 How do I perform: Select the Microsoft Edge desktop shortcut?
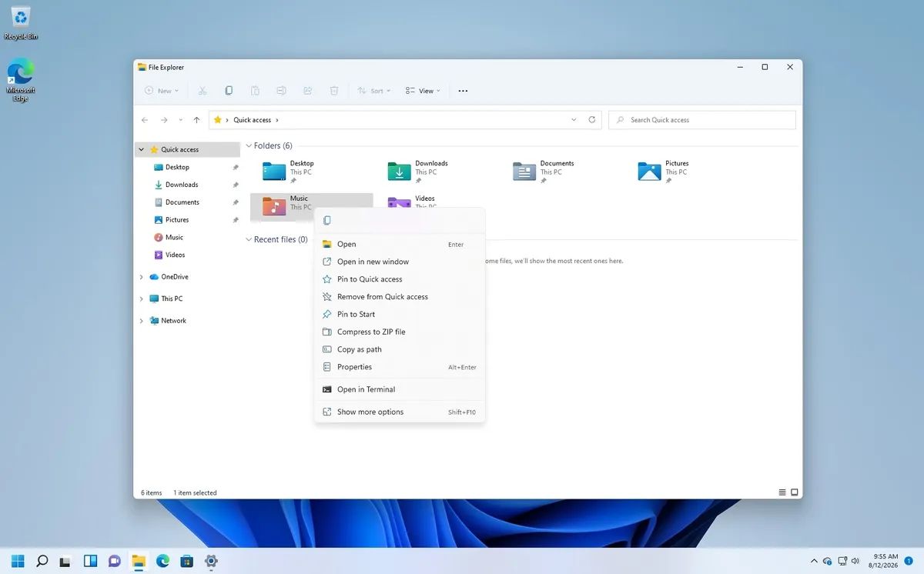tap(21, 80)
